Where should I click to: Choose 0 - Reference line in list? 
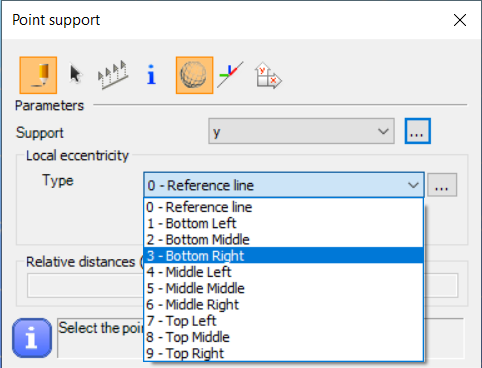point(284,207)
